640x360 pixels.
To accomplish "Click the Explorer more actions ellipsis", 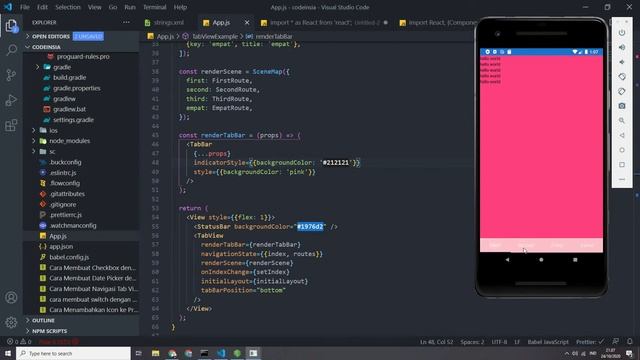I will (126, 22).
